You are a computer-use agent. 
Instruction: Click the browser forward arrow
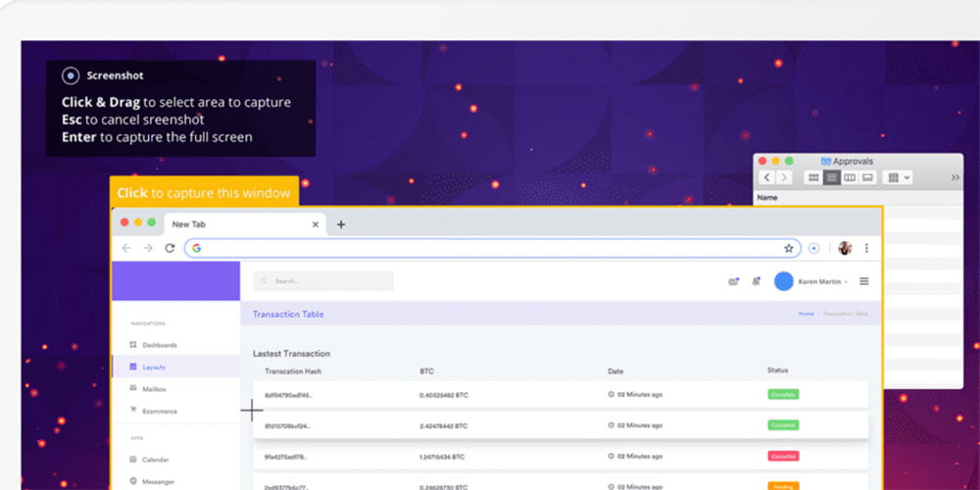click(x=148, y=248)
